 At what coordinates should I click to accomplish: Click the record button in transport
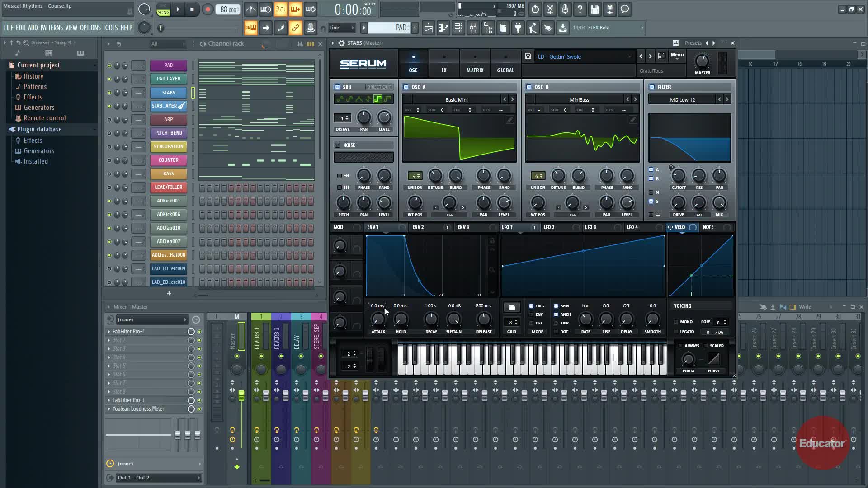click(x=208, y=9)
